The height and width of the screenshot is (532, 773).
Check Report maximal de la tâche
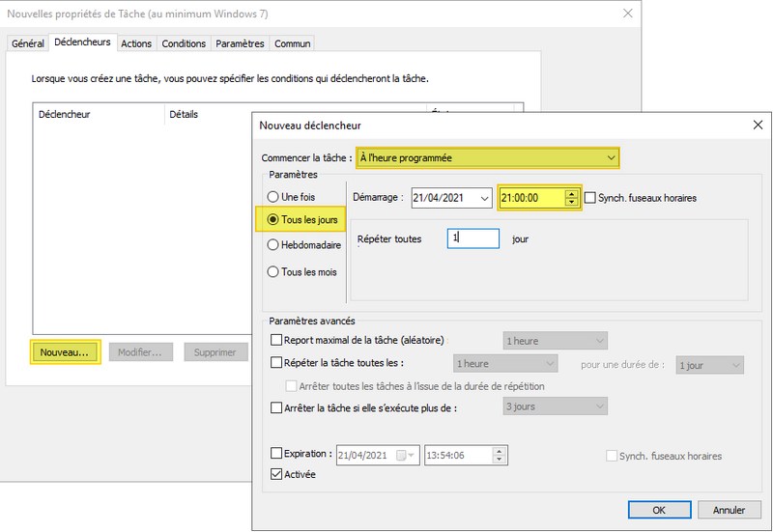click(277, 340)
